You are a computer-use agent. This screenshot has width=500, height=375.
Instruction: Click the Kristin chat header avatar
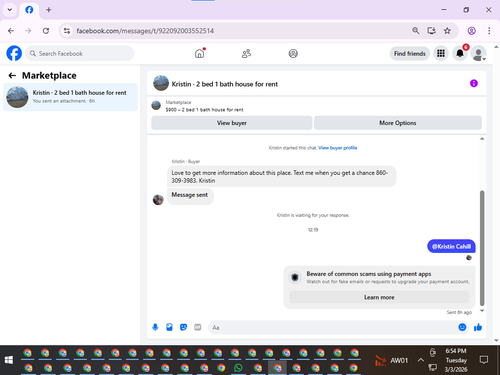(161, 83)
